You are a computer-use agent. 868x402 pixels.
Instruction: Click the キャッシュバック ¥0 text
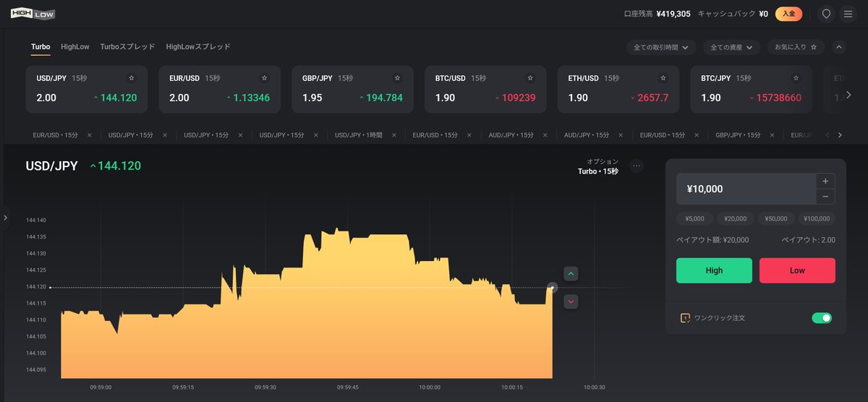pyautogui.click(x=733, y=14)
